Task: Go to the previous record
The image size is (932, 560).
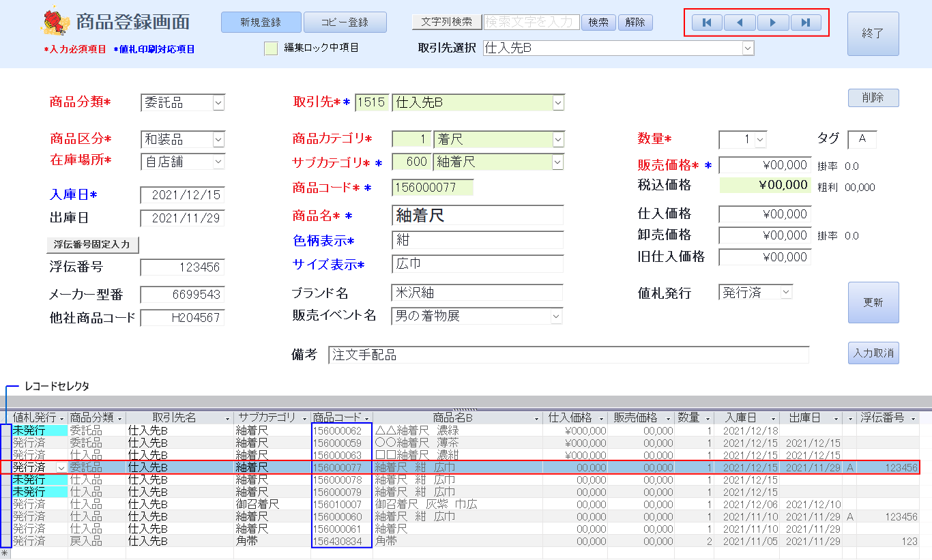Action: (x=740, y=23)
